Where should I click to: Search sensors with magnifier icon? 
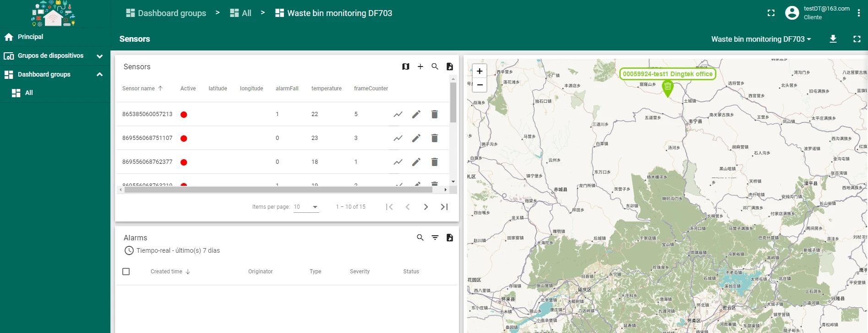coord(435,67)
